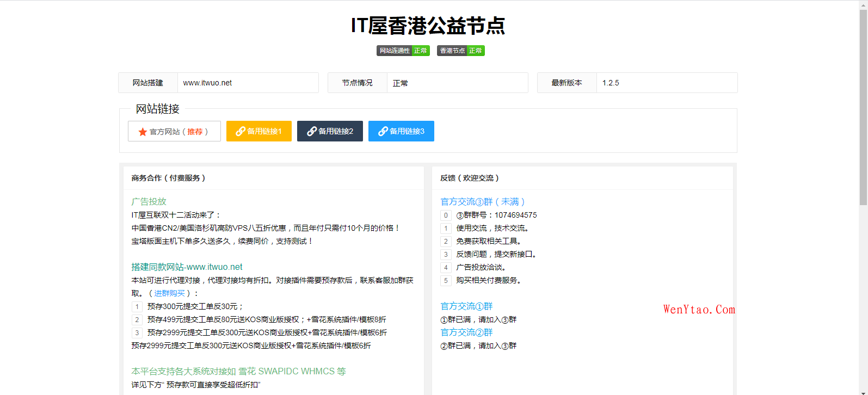The image size is (868, 395).
Task: Open the orange 备用链接1 button
Action: 259,131
